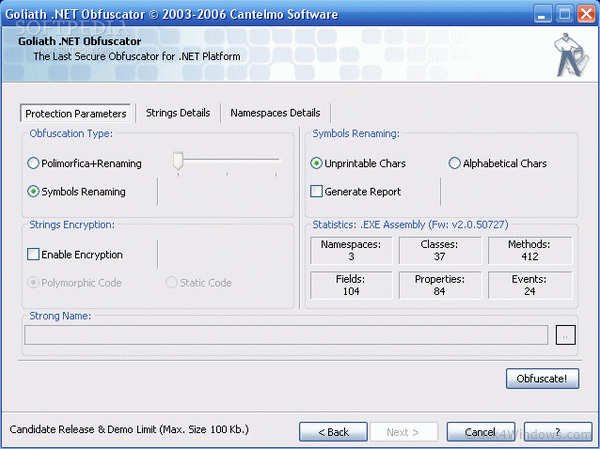Click the Namespaces: 3 statistic box
The image size is (600, 449).
point(351,250)
